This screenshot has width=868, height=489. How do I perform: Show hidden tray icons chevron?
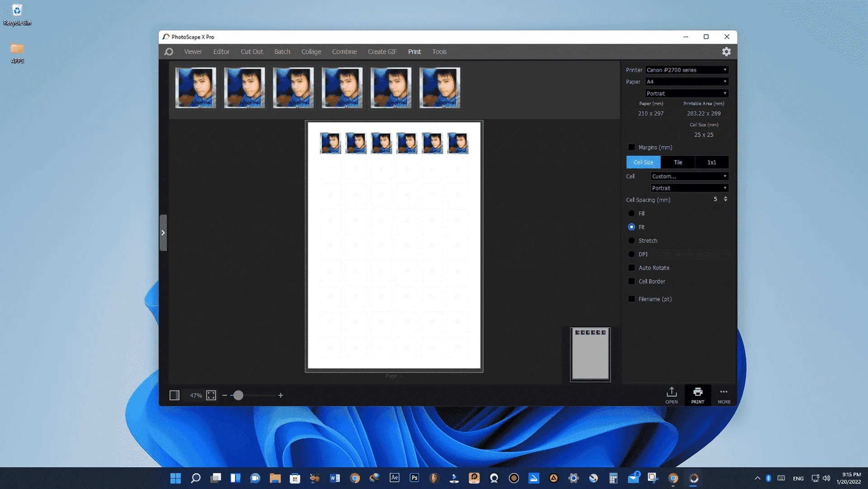757,478
